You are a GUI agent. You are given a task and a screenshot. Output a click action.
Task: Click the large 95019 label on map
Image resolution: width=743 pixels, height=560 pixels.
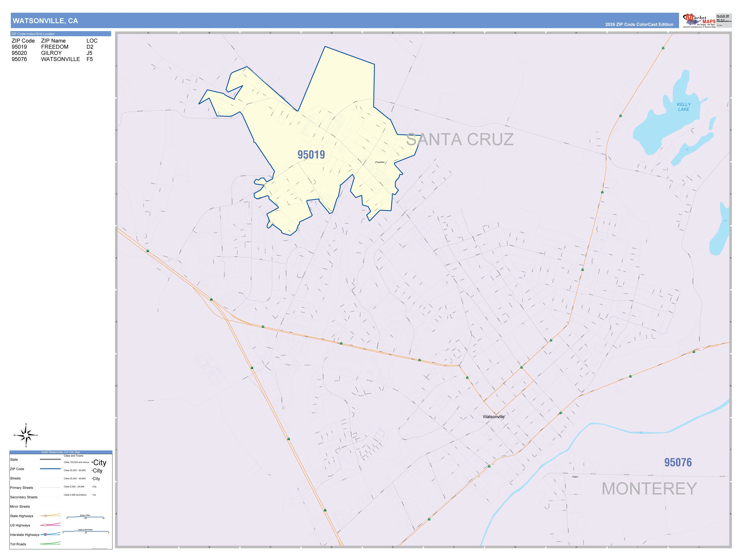click(311, 154)
